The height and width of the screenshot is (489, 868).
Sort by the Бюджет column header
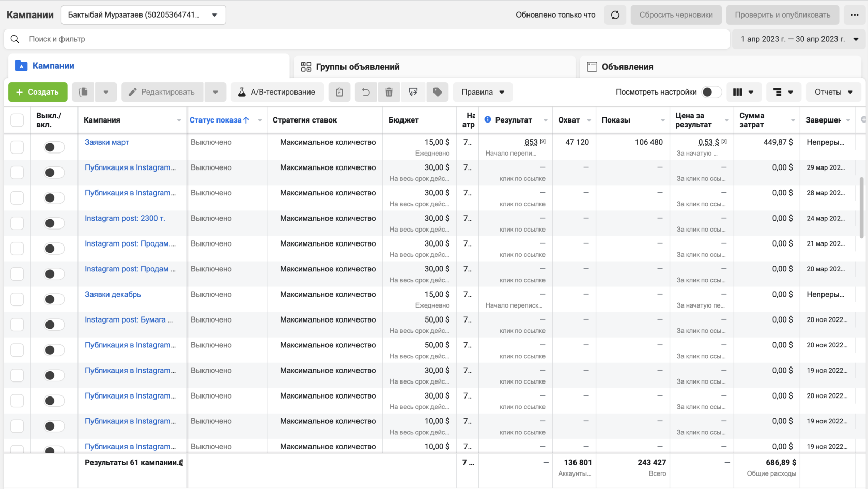(x=404, y=120)
